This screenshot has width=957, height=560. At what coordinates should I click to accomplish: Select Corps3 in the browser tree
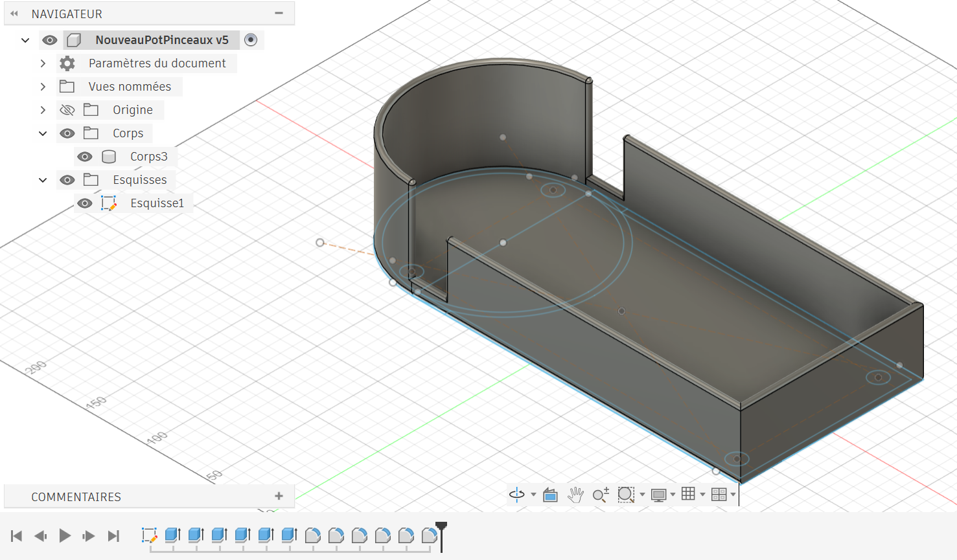(x=148, y=157)
